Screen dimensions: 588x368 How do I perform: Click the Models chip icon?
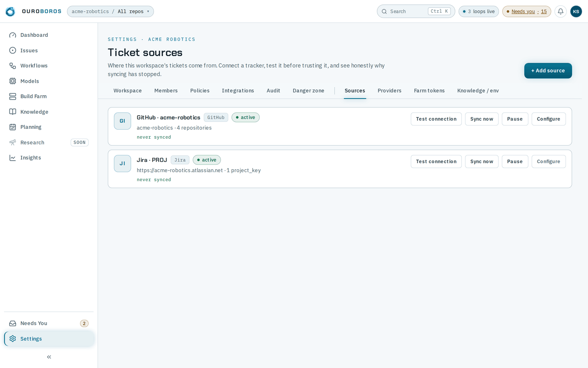click(x=13, y=81)
